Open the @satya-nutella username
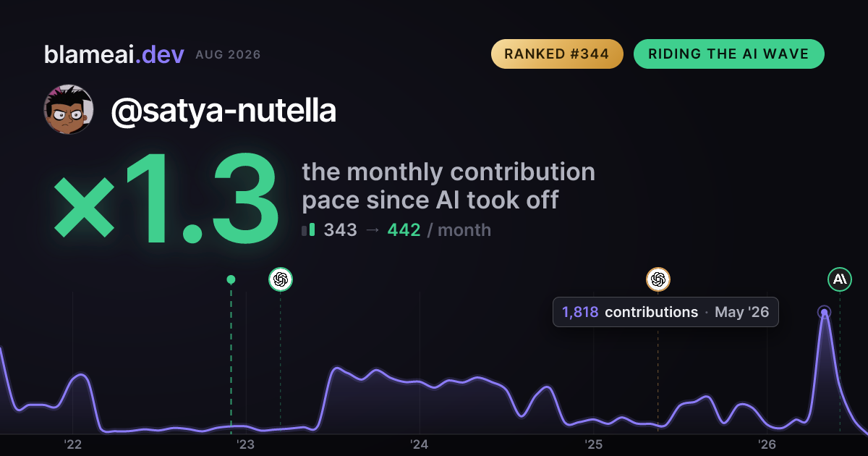The height and width of the screenshot is (456, 868). click(224, 111)
